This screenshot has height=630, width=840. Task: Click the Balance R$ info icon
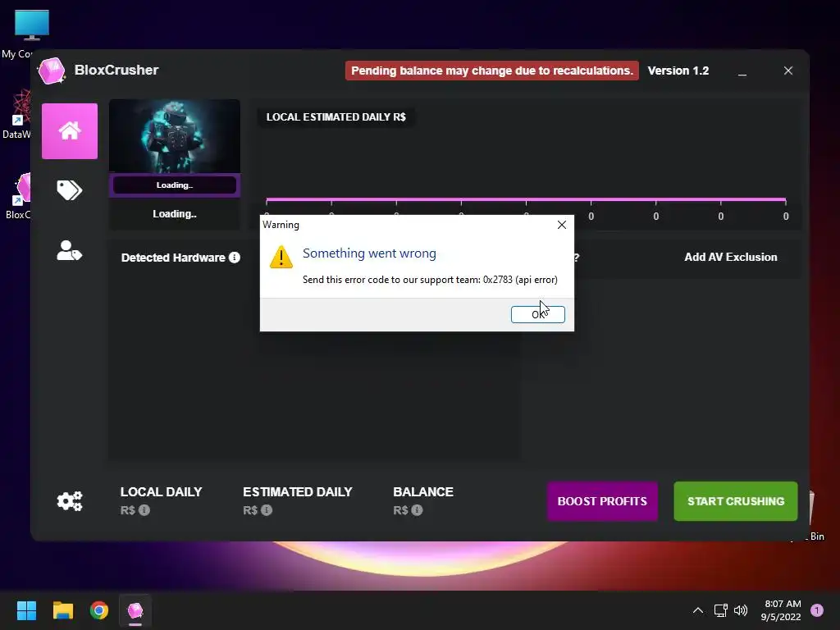pyautogui.click(x=417, y=510)
